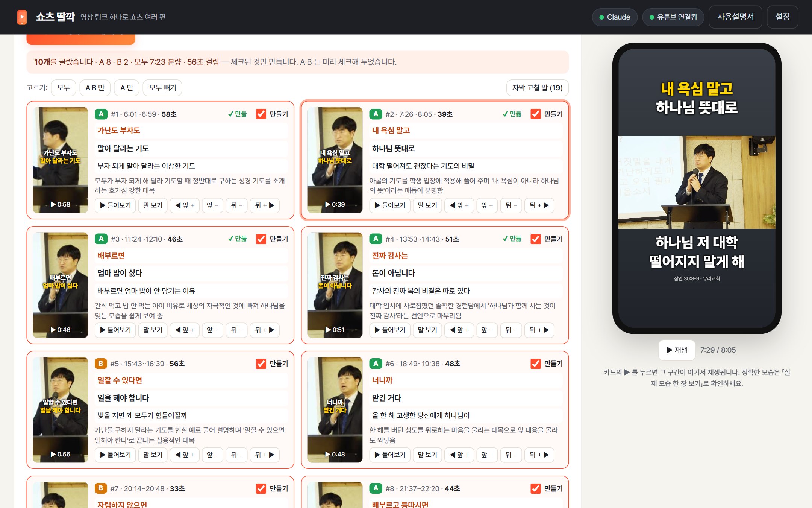Image resolution: width=812 pixels, height=508 pixels.
Task: Toggle 만들기 checkbox on clip #5
Action: coord(261,364)
